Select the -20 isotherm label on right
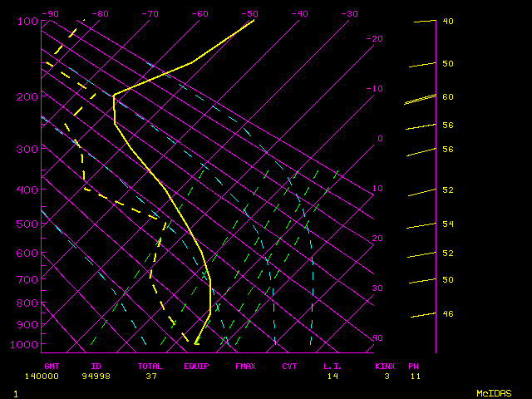 tap(375, 39)
